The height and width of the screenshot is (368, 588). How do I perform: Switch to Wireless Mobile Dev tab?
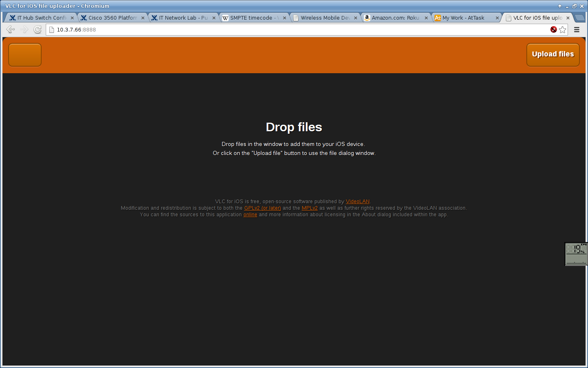(325, 18)
